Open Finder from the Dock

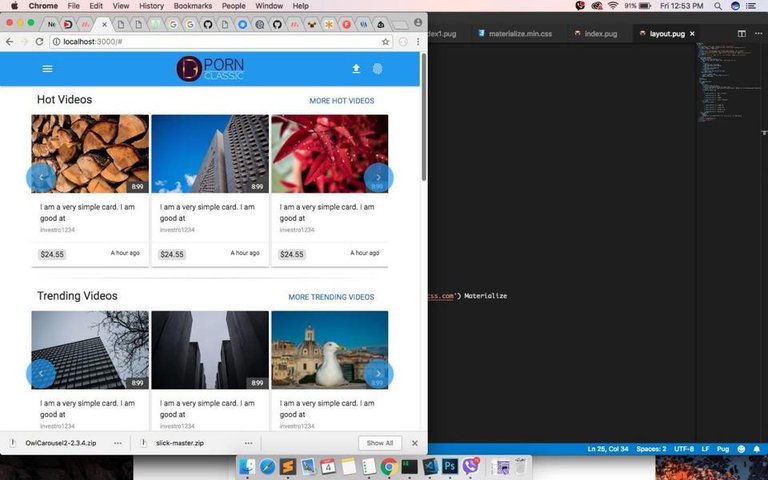pyautogui.click(x=247, y=466)
